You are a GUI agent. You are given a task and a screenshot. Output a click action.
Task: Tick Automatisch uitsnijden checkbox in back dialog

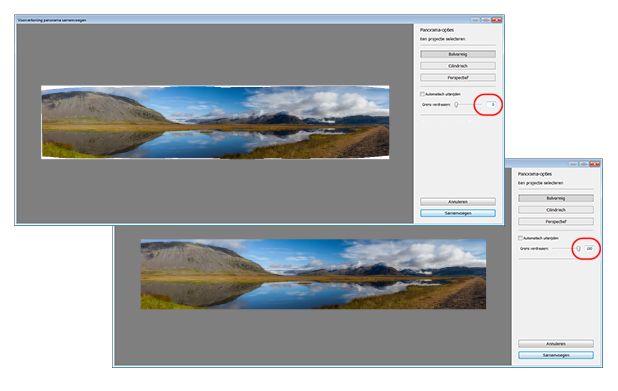(x=520, y=238)
